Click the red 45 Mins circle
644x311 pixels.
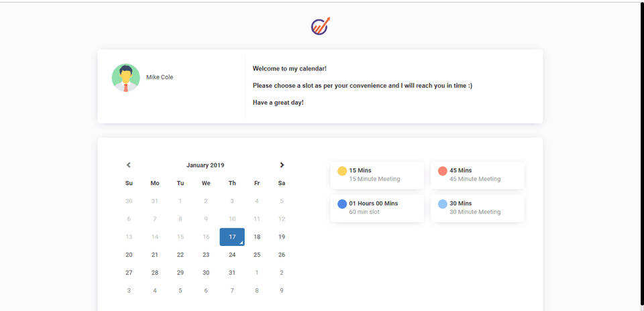pos(443,171)
